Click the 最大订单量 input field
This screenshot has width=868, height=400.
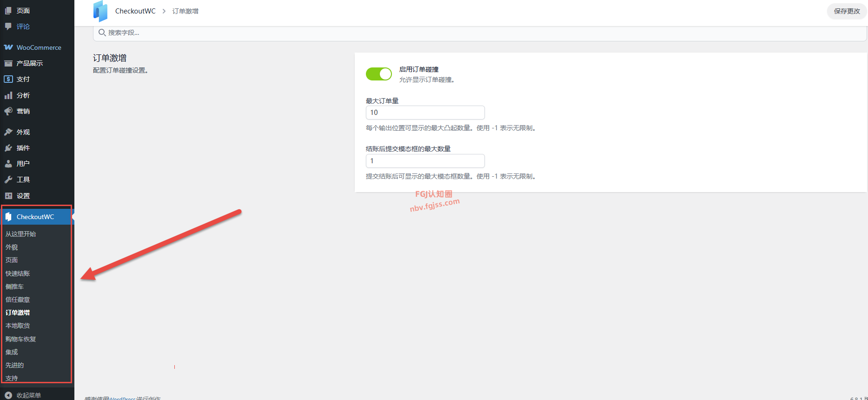[x=425, y=113]
